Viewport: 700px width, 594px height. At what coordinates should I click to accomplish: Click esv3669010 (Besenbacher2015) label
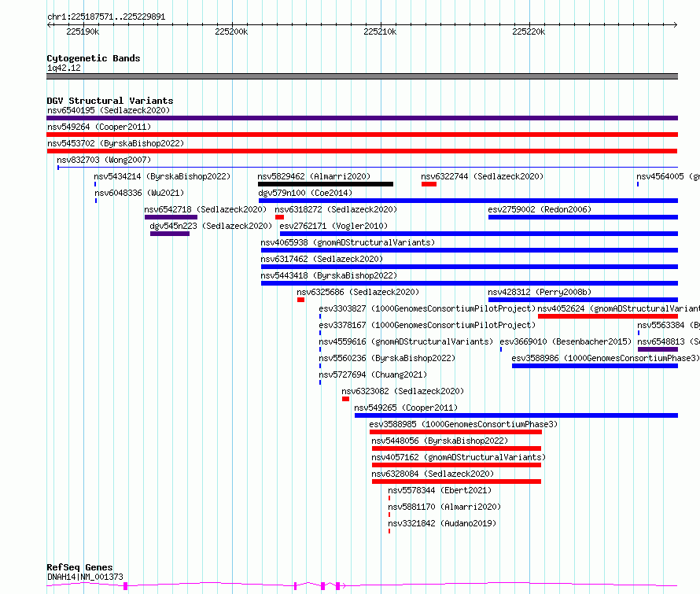tap(566, 341)
